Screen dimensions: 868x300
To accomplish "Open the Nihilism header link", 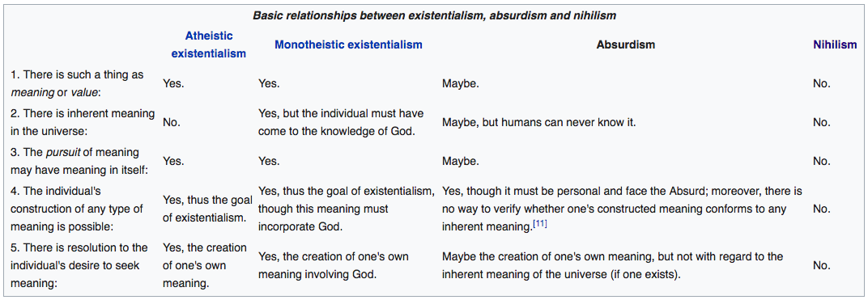I will pos(835,44).
